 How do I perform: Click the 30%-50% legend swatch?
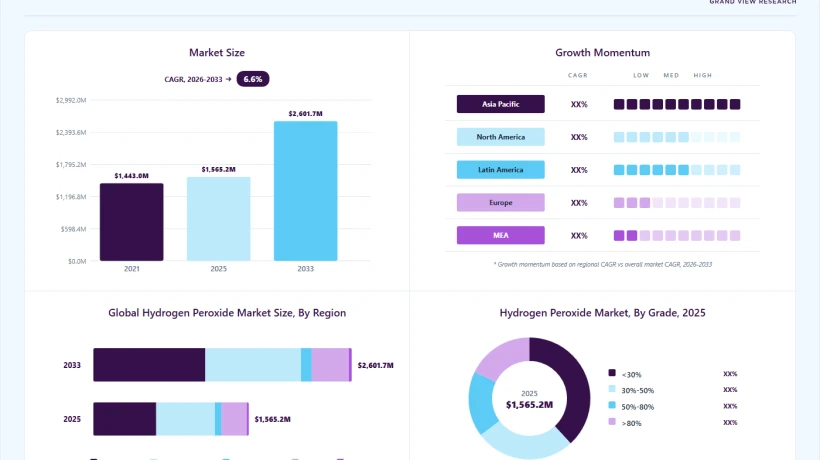click(x=612, y=389)
